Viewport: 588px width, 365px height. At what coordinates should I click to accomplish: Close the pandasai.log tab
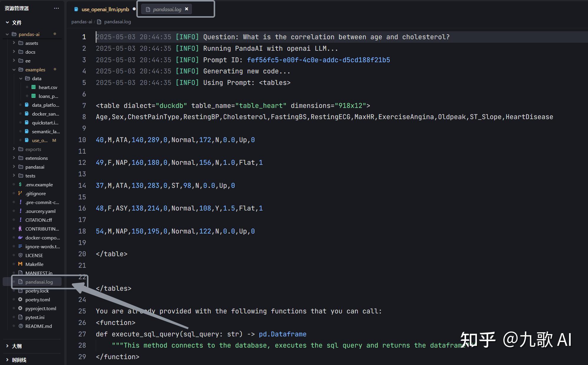[x=187, y=9]
